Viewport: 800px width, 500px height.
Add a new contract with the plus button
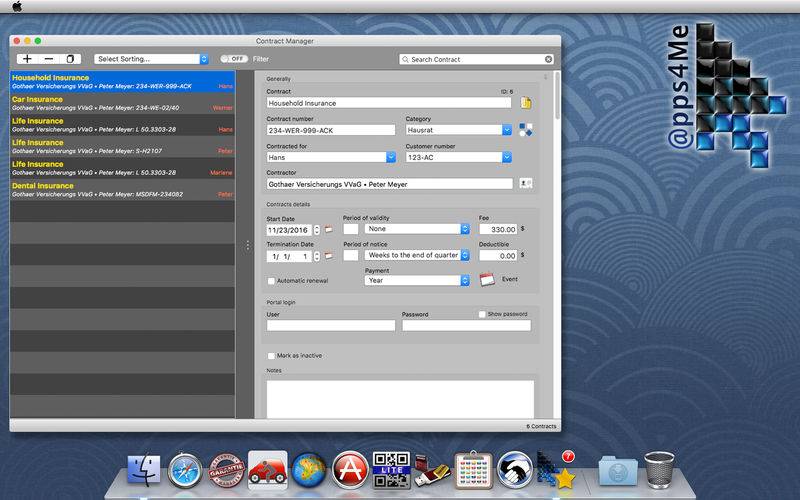(x=28, y=59)
